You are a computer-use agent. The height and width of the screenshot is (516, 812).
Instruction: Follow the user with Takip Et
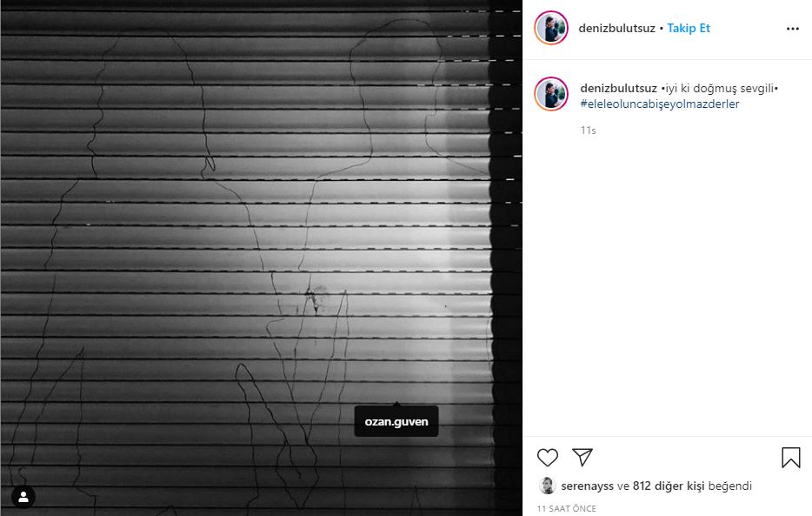(x=689, y=29)
